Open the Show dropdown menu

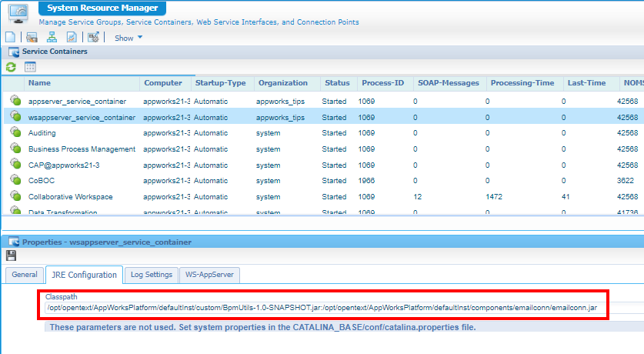point(128,38)
